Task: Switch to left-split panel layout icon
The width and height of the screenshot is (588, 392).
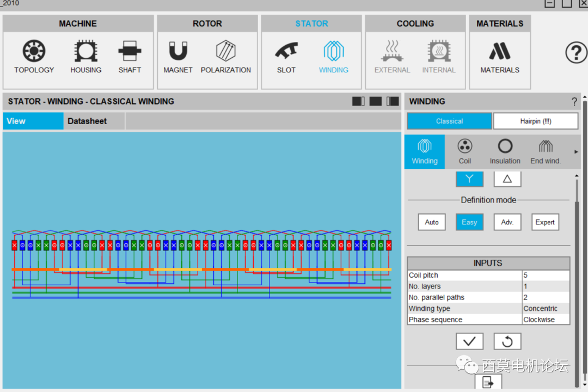Action: (x=358, y=101)
